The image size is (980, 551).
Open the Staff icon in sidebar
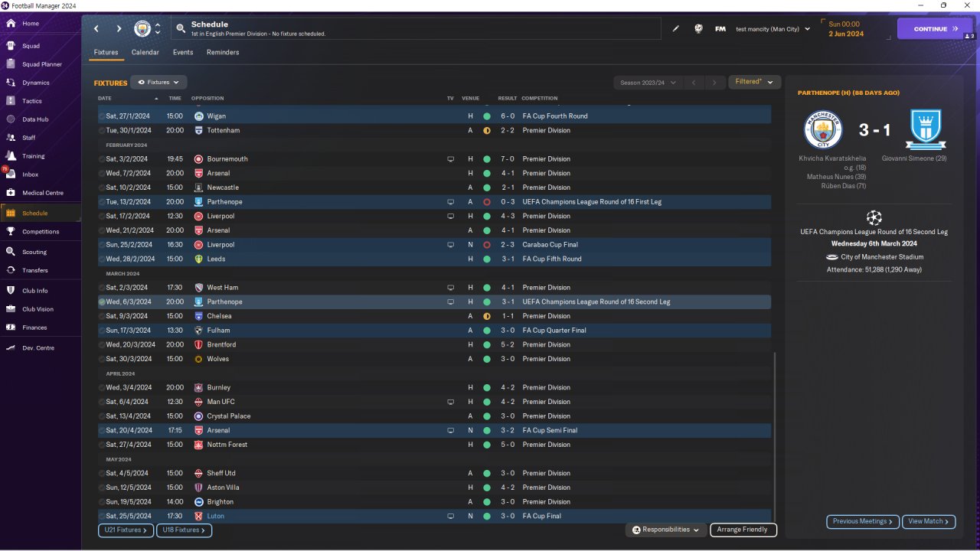pyautogui.click(x=11, y=138)
